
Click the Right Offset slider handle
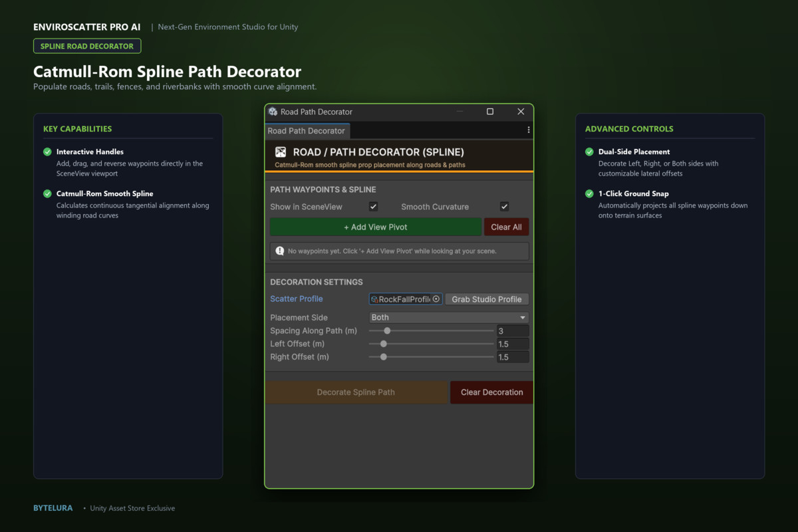(383, 357)
